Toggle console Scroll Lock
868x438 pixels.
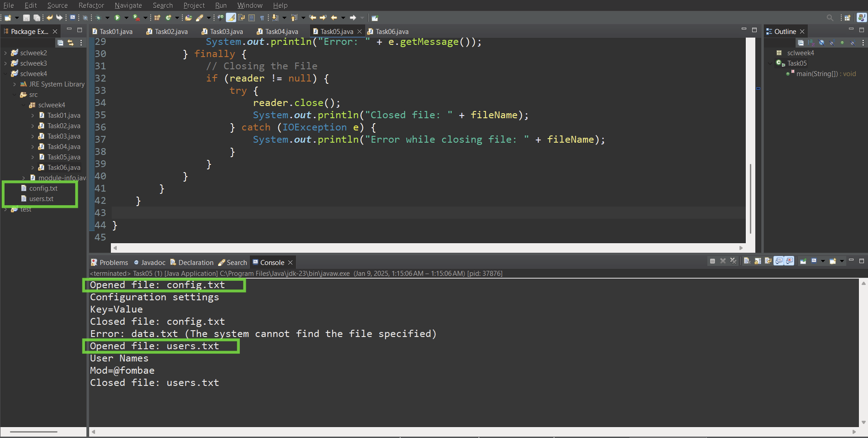coord(758,261)
